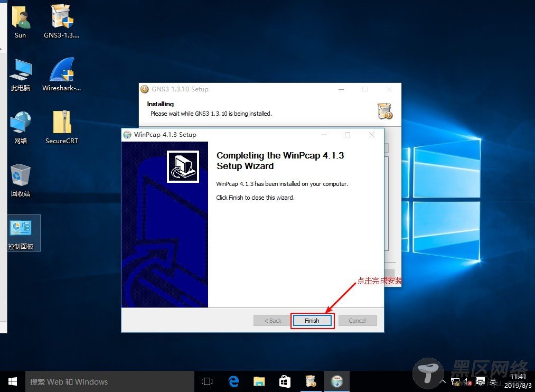Click the text "WinPcap 4.1.3 has been installed on your computer."
Image resolution: width=535 pixels, height=392 pixels.
(x=282, y=184)
